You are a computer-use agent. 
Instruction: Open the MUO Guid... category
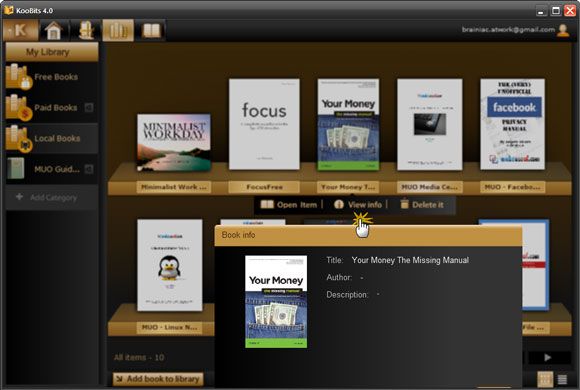[x=52, y=169]
